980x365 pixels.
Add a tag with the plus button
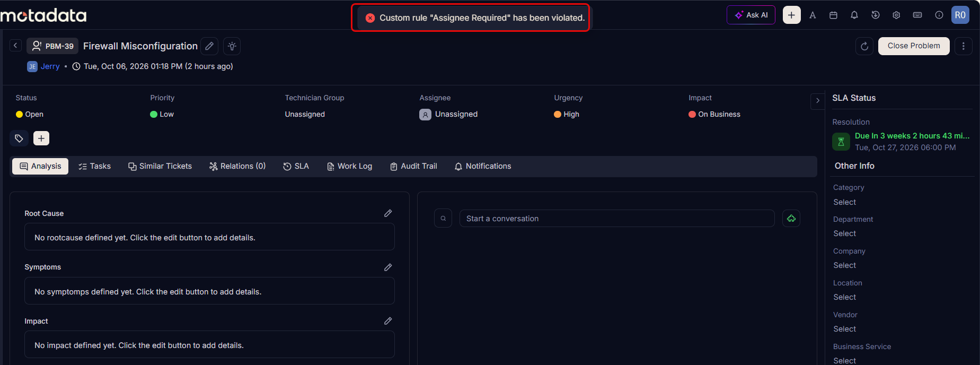click(41, 138)
